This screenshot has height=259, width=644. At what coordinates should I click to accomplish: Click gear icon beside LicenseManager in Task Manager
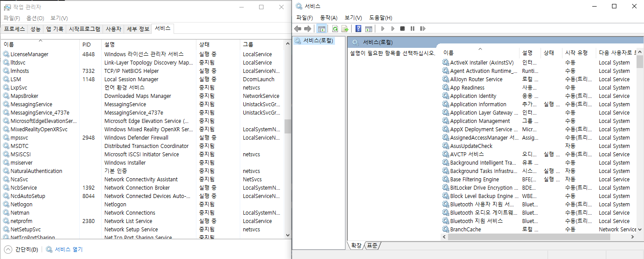6,54
